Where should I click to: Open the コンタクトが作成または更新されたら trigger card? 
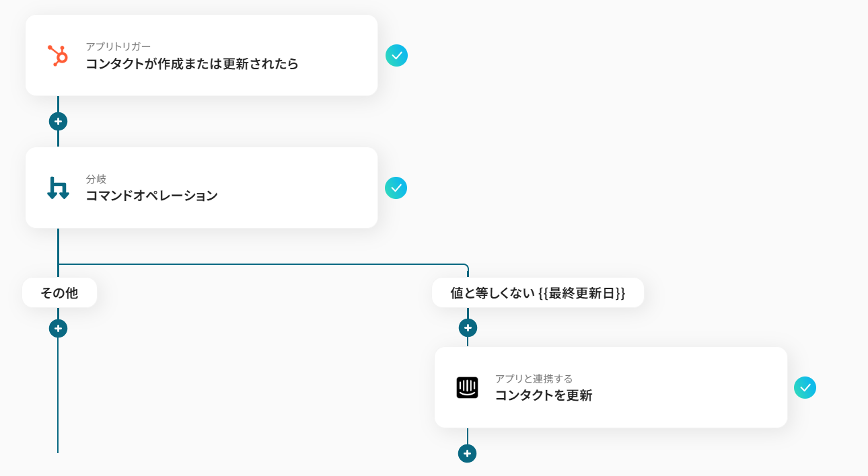coord(202,55)
